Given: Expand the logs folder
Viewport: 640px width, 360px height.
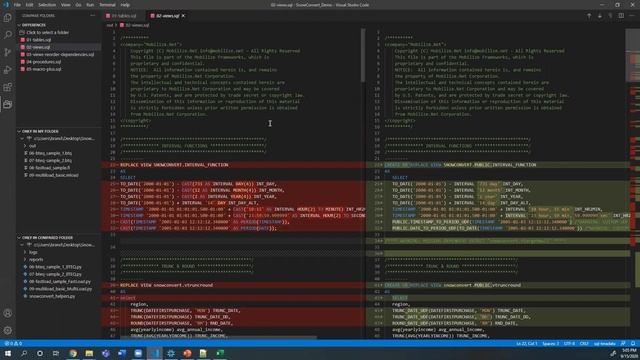Looking at the screenshot, I should point(33,252).
